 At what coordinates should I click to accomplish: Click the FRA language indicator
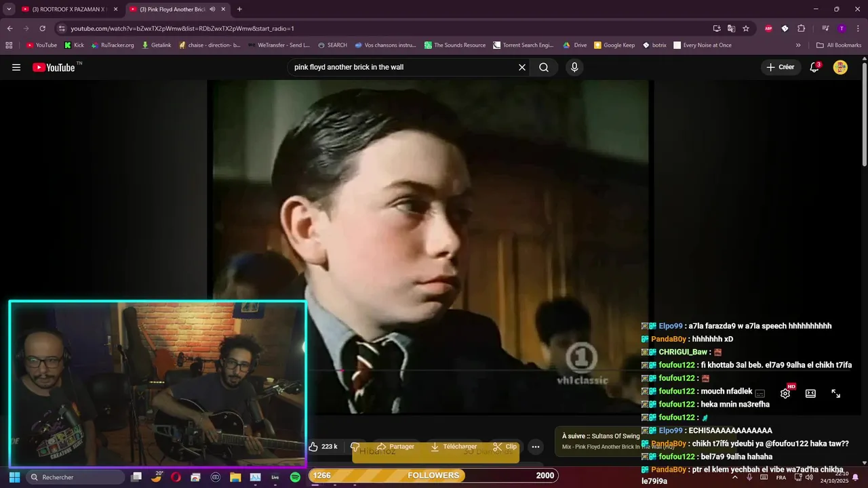781,477
